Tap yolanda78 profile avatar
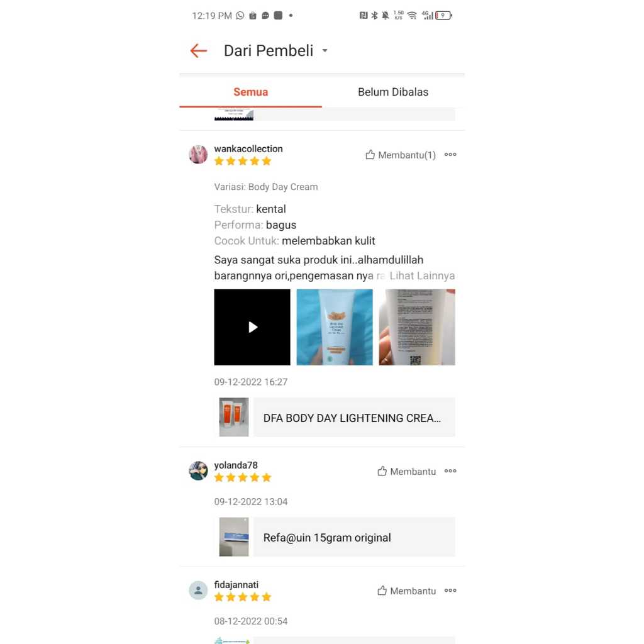 tap(198, 470)
